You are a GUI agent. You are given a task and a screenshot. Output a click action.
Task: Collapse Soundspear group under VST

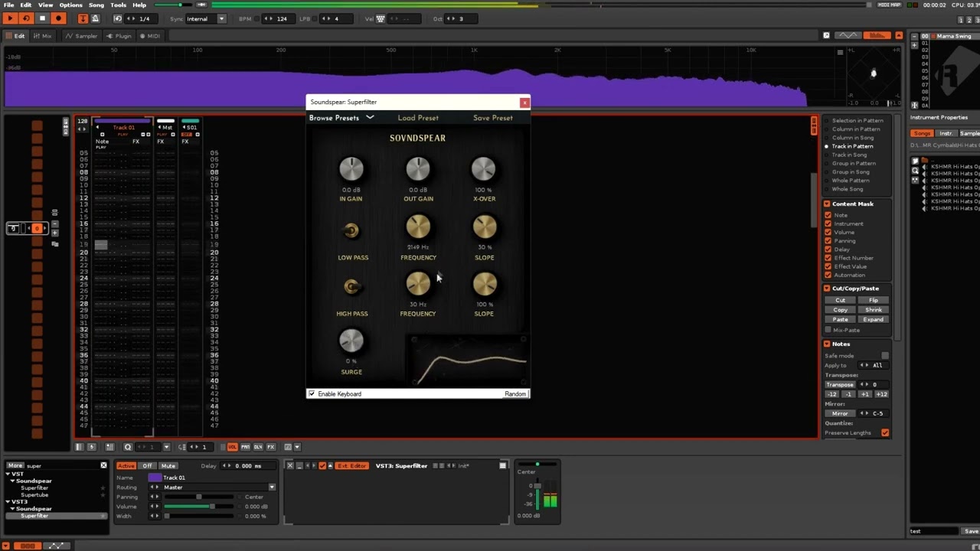click(12, 481)
